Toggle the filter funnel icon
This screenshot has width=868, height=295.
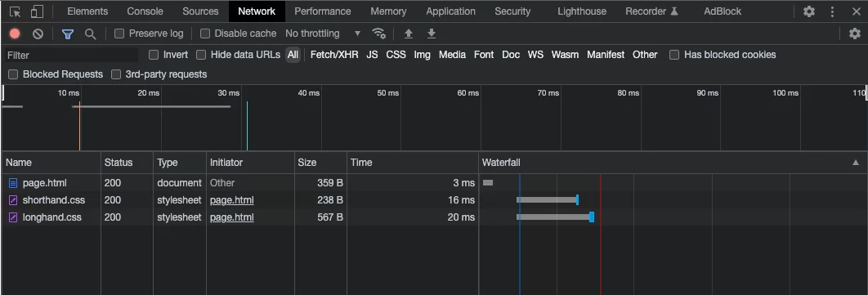(x=68, y=34)
